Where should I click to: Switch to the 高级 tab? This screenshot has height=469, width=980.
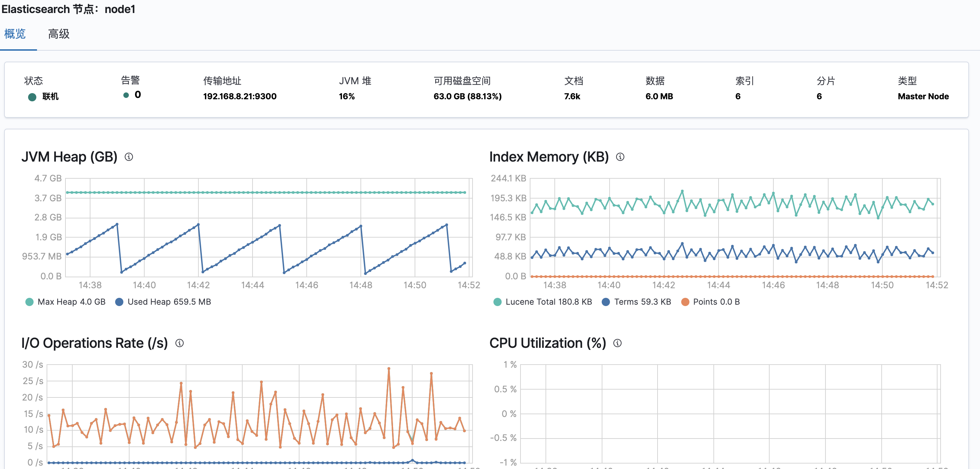pyautogui.click(x=59, y=34)
